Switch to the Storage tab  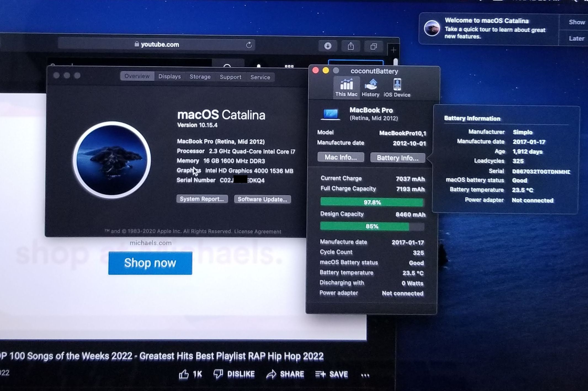200,77
